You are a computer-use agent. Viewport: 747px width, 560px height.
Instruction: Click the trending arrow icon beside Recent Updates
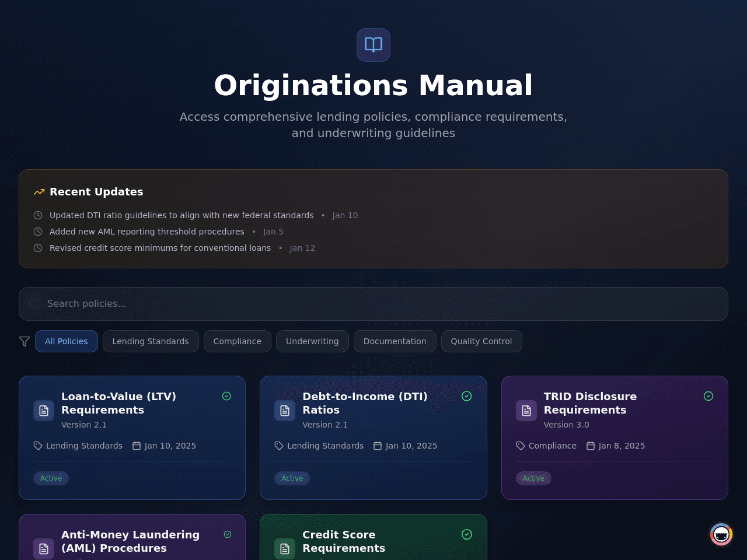pyautogui.click(x=39, y=192)
